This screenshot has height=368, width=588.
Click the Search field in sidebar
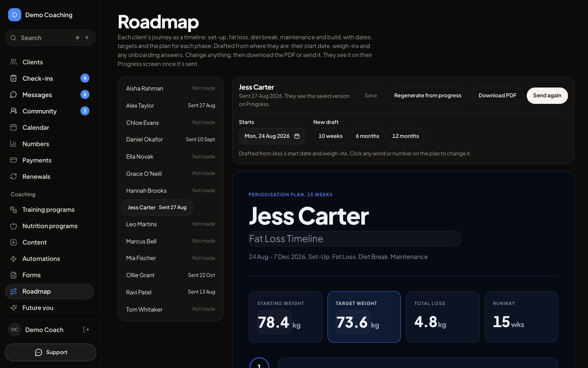point(50,38)
